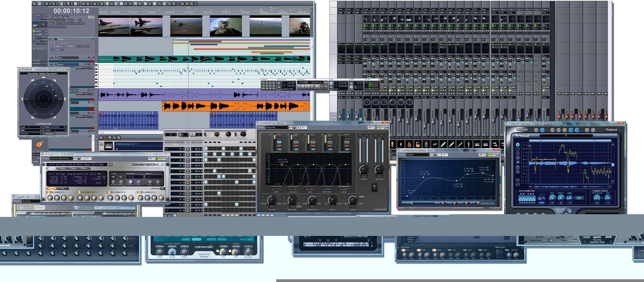Open the VST dropdown in LinearEqualizer

click(x=445, y=155)
